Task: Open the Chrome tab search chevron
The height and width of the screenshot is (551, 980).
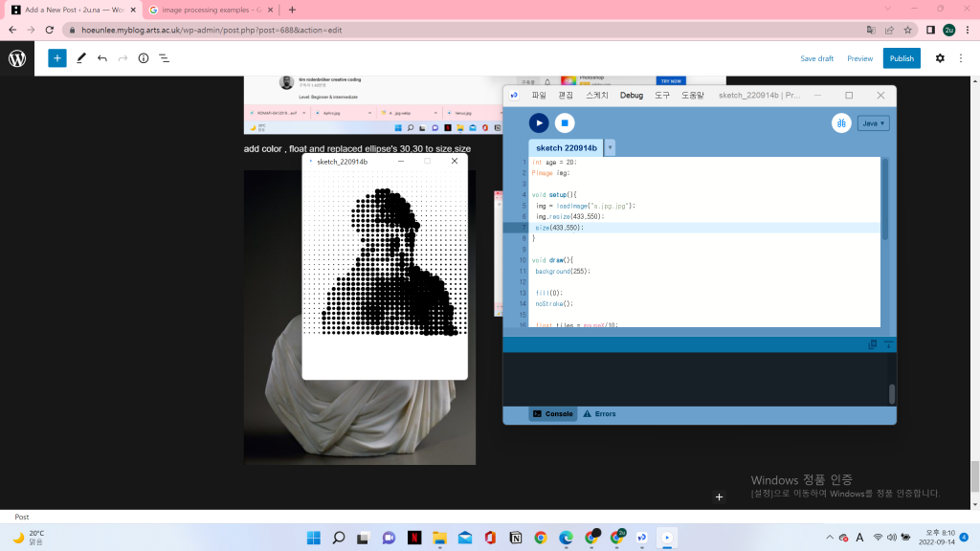Action: point(887,9)
